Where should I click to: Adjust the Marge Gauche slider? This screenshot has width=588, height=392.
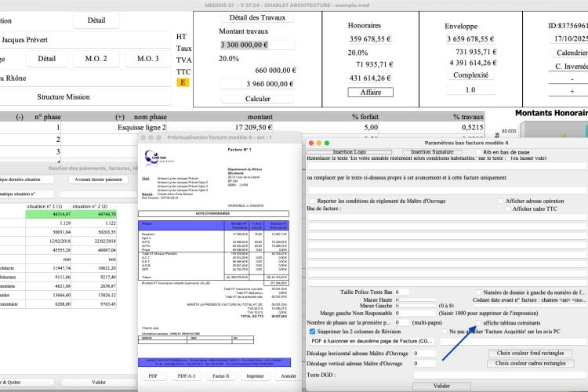click(x=416, y=306)
